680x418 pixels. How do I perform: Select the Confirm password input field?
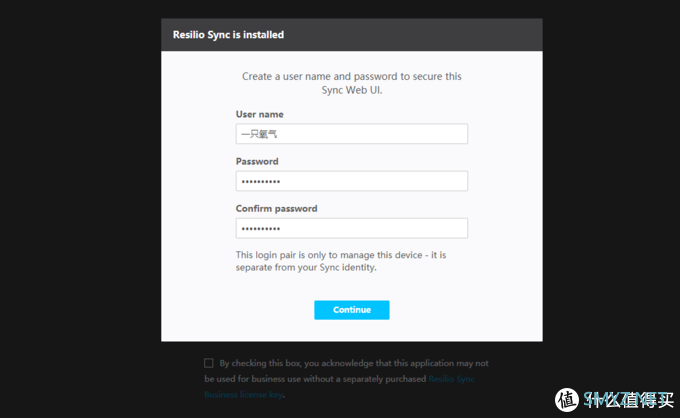tap(352, 228)
